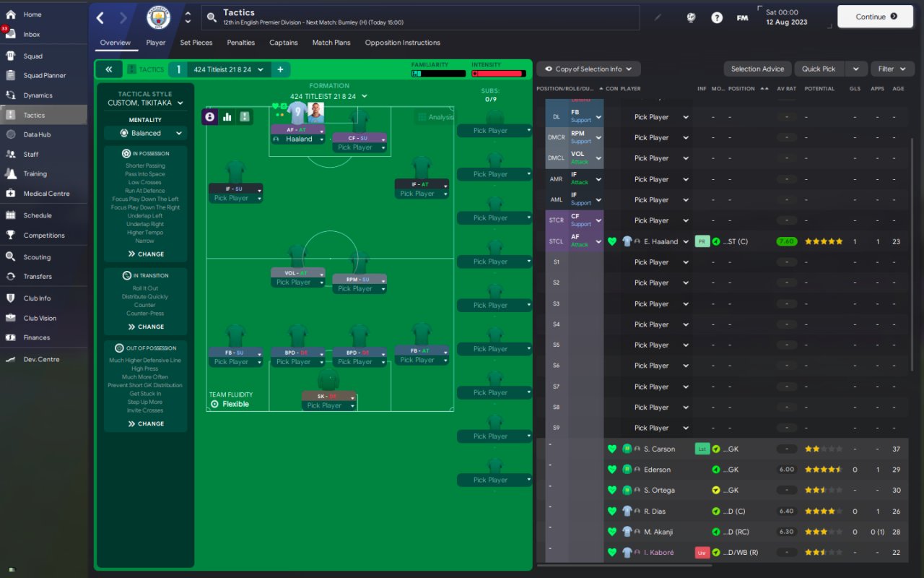Open Squad Planner in the sidebar
Screen dimensions: 924x578
[x=44, y=75]
